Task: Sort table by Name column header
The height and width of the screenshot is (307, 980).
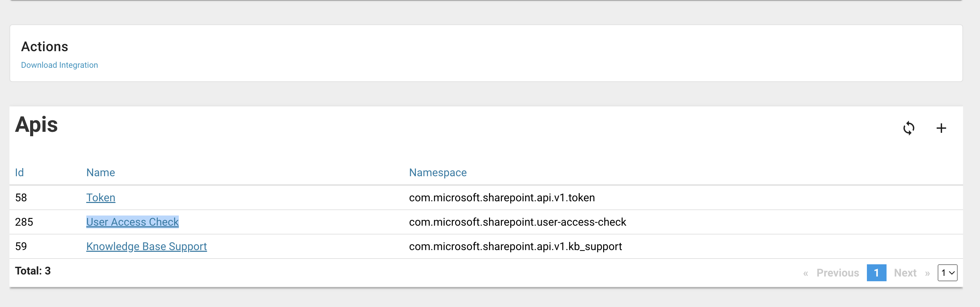Action: [x=101, y=172]
